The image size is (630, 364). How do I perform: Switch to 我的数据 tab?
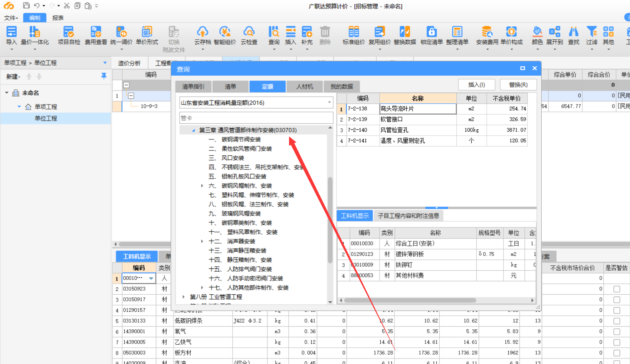[342, 86]
